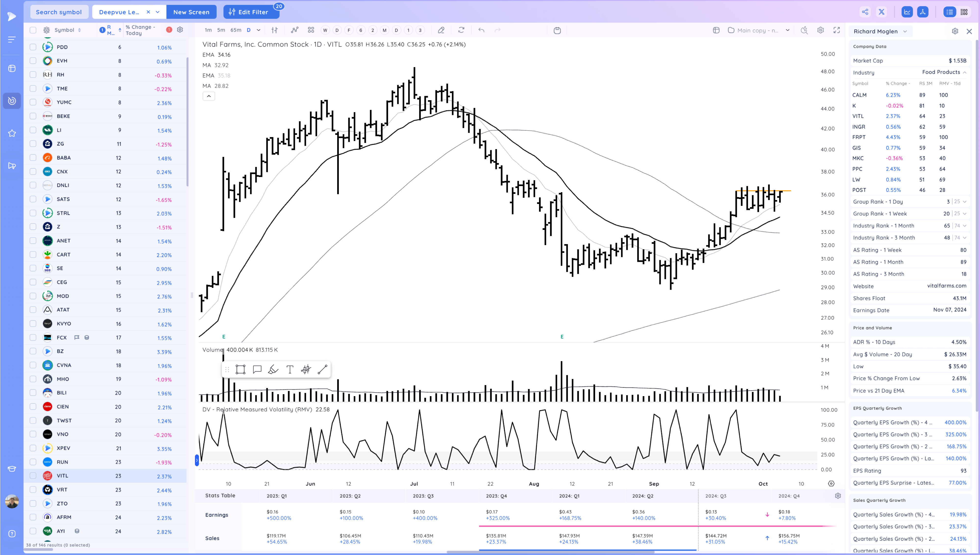This screenshot has height=555, width=980.
Task: Open the Deepvue screen dropdown
Action: tap(157, 12)
